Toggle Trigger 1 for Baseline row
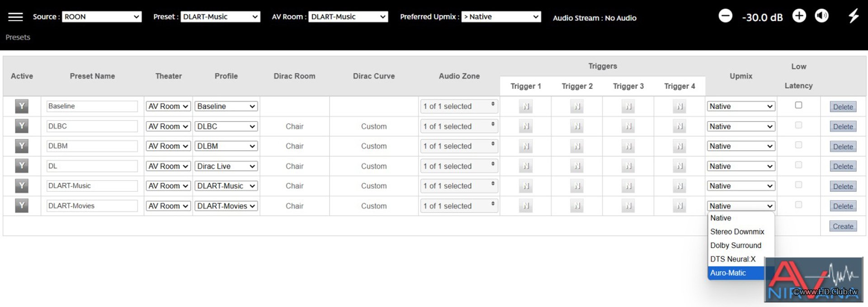The image size is (868, 307). click(526, 107)
